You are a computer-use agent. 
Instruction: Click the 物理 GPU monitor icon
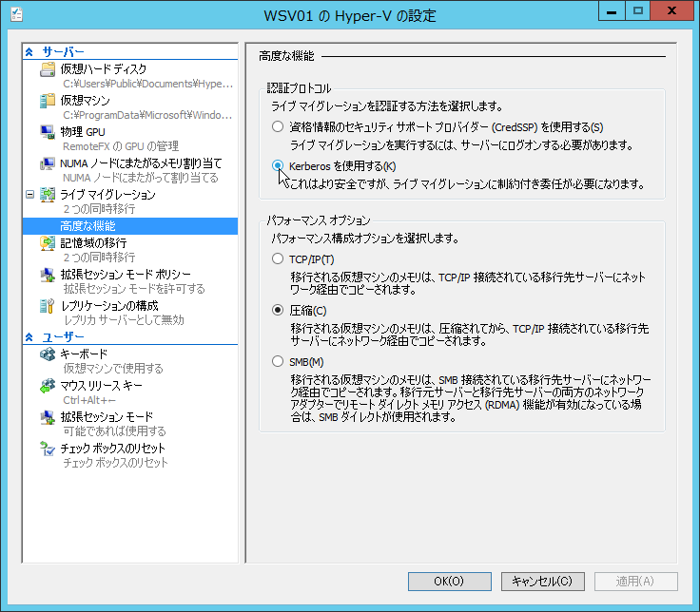point(48,132)
